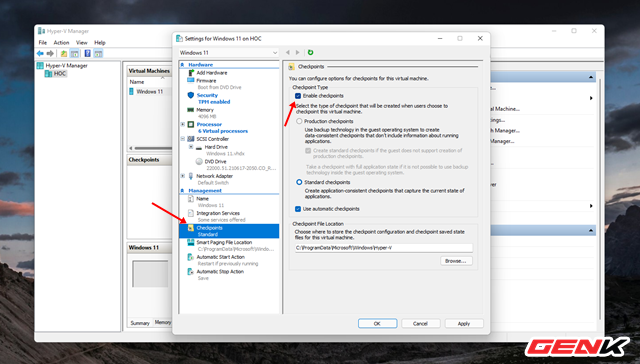Viewport: 640px width, 364px height.
Task: Click Cancel button
Action: [x=420, y=324]
